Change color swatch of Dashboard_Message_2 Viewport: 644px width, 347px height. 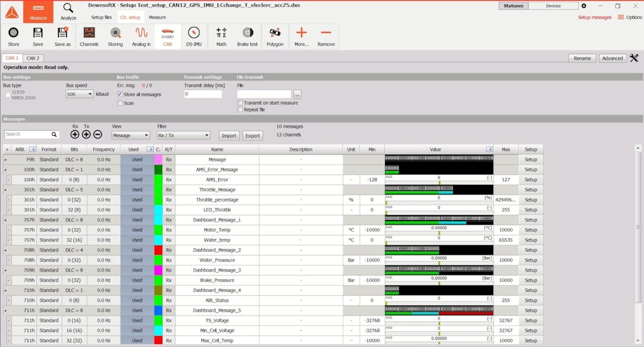pyautogui.click(x=158, y=250)
